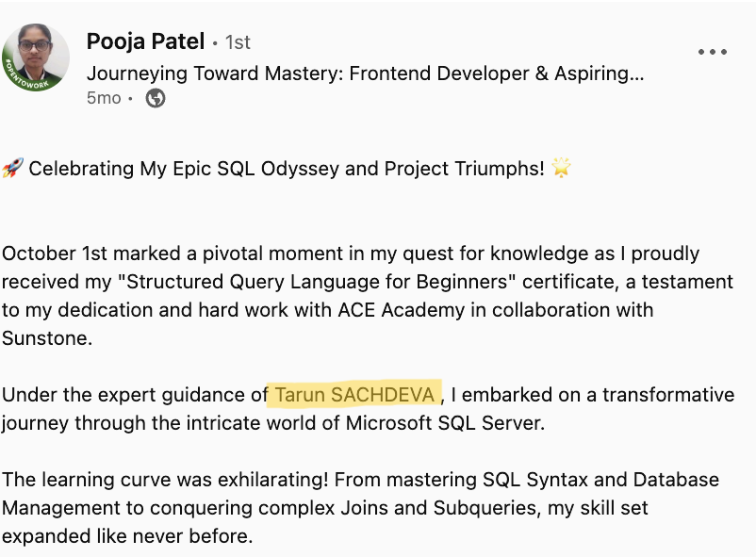This screenshot has width=756, height=557.
Task: Click the globe public-visibility icon
Action: click(x=156, y=98)
